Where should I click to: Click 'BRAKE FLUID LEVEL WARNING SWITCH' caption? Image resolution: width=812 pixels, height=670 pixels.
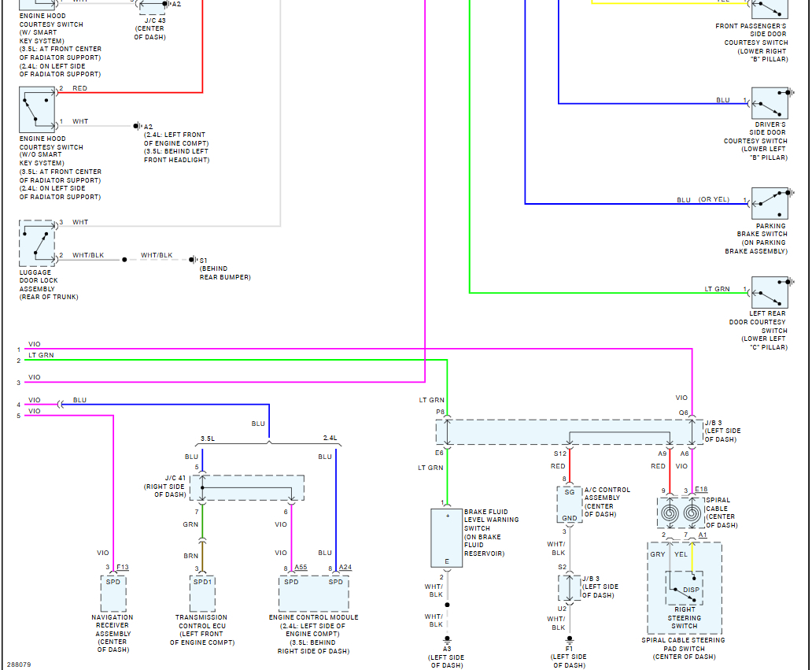coord(491,532)
